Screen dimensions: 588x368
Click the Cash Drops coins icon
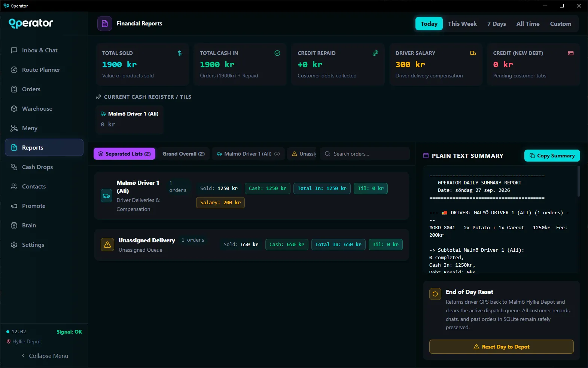pos(14,167)
